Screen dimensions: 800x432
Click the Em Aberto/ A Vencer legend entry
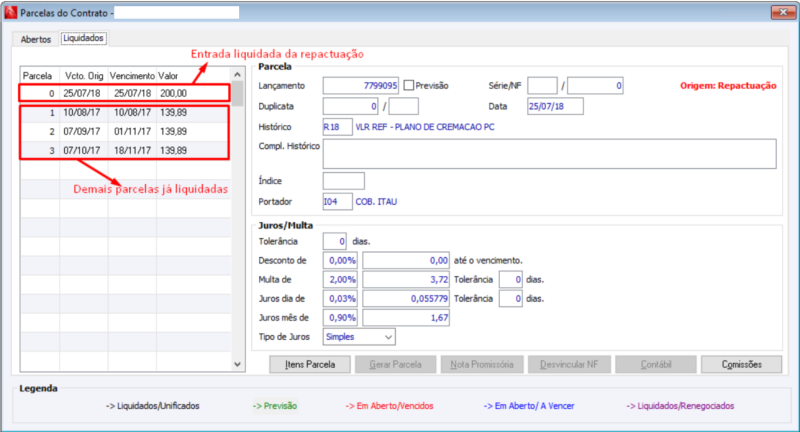pos(529,406)
